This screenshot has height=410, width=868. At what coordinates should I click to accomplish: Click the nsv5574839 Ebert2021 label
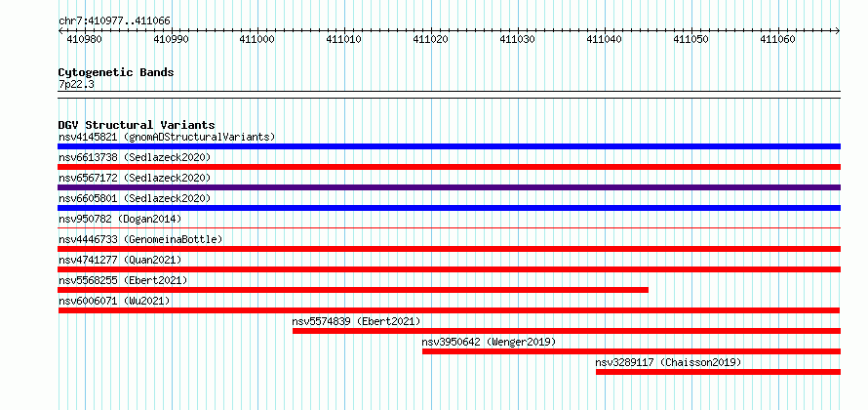pos(357,321)
